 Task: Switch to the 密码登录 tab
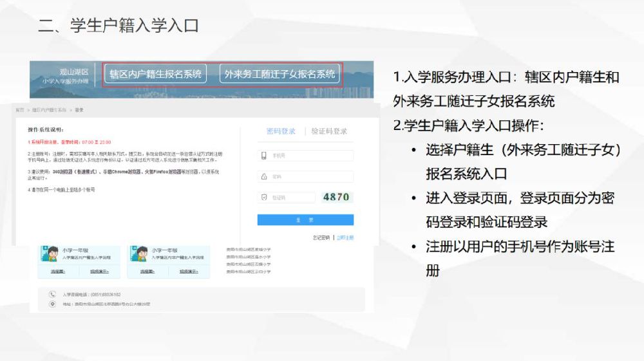point(281,131)
